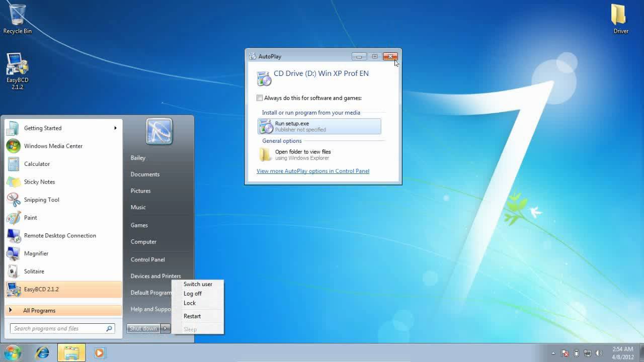Click 'View more AutoPlay options in Control Panel'
Image resolution: width=644 pixels, height=362 pixels.
coord(313,171)
